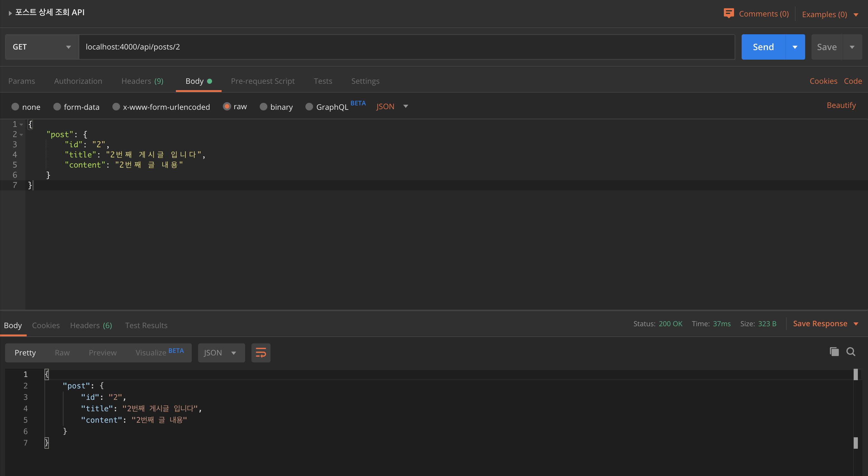Switch response view to Visualize

(x=159, y=352)
